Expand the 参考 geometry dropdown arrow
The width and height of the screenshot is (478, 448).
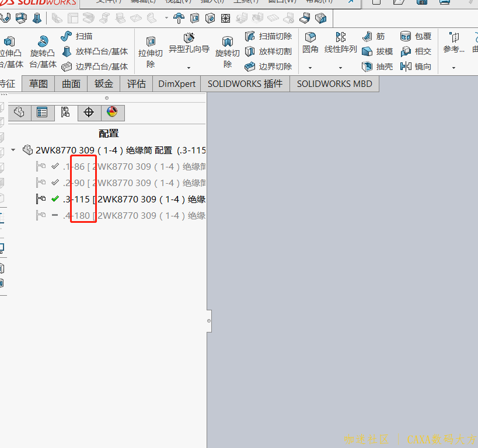pos(453,68)
